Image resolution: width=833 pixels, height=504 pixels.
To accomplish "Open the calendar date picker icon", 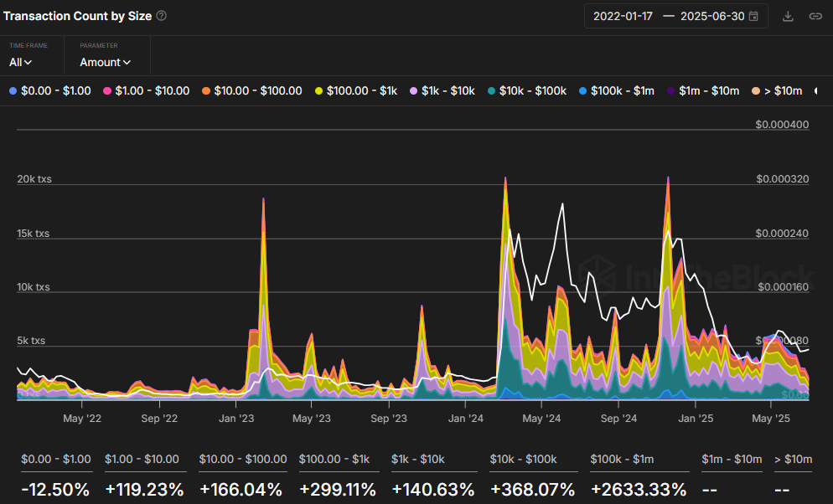I will click(x=753, y=17).
